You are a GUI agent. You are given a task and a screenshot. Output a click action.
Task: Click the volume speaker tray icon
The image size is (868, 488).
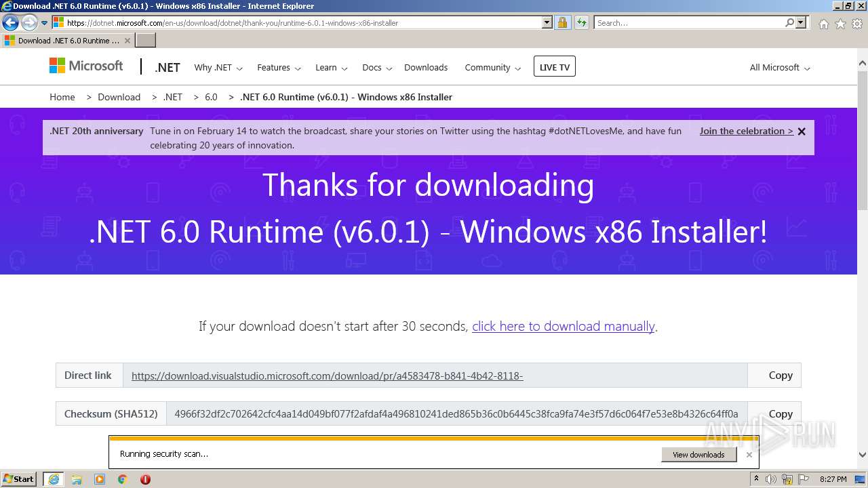click(771, 479)
